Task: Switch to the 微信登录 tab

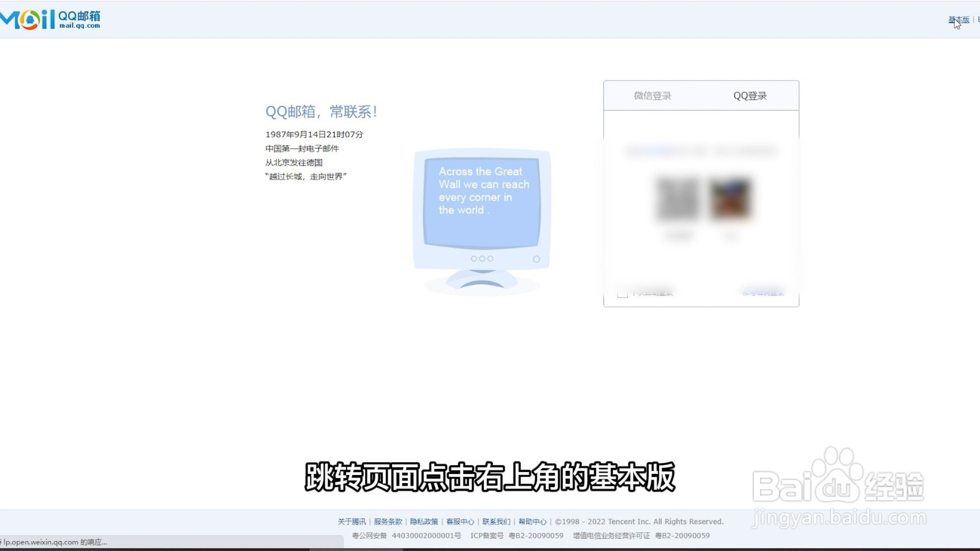Action: click(652, 96)
